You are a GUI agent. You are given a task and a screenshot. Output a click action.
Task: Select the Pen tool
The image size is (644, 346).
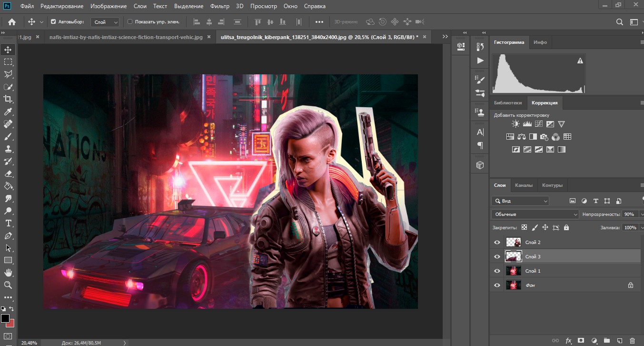(x=8, y=235)
